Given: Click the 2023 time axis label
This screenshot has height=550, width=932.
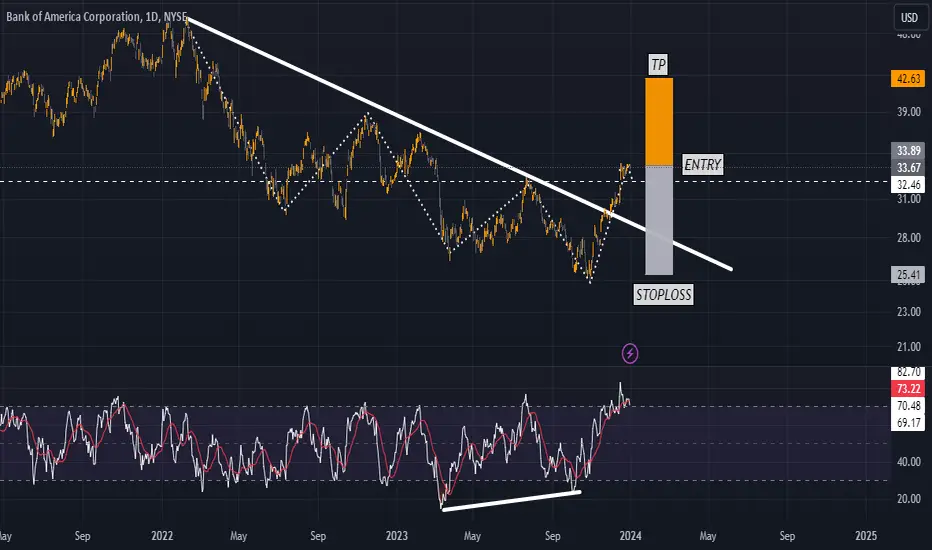Looking at the screenshot, I should pyautogui.click(x=396, y=536).
